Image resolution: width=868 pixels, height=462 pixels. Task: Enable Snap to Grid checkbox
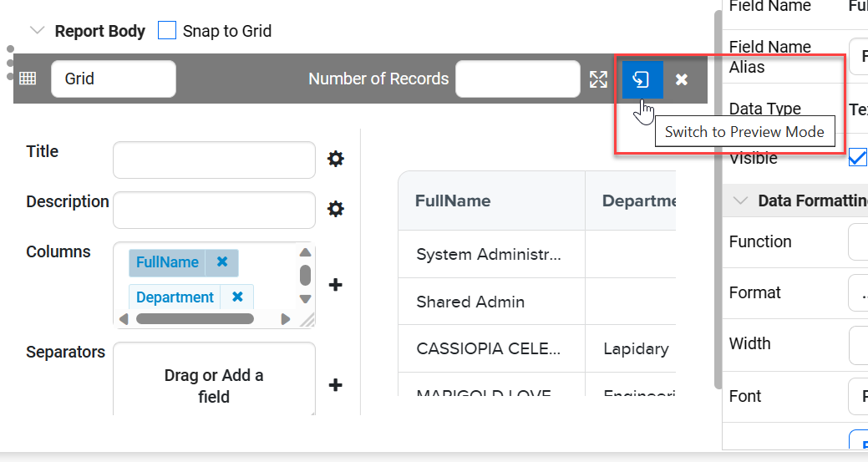[167, 30]
